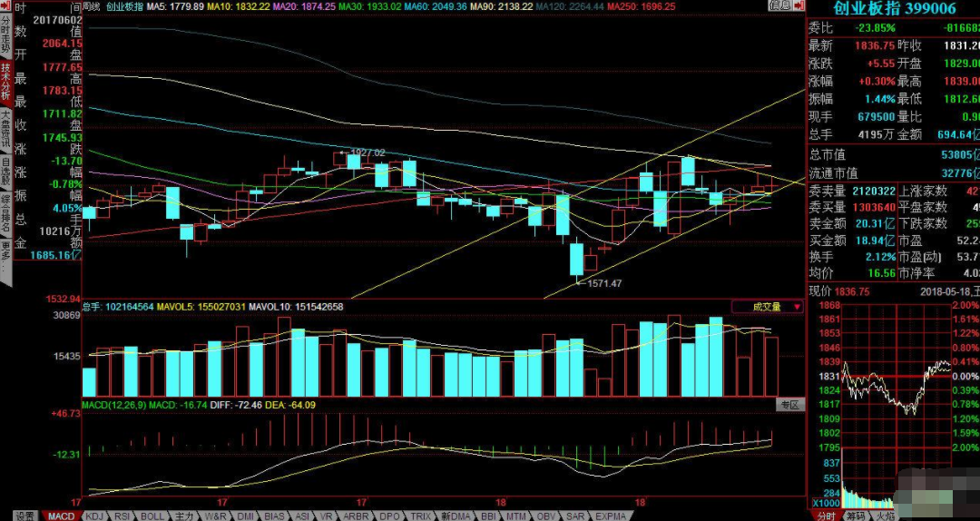The image size is (980, 521).
Task: Click the MA250: 1696.25 legend value
Action: [x=642, y=6]
